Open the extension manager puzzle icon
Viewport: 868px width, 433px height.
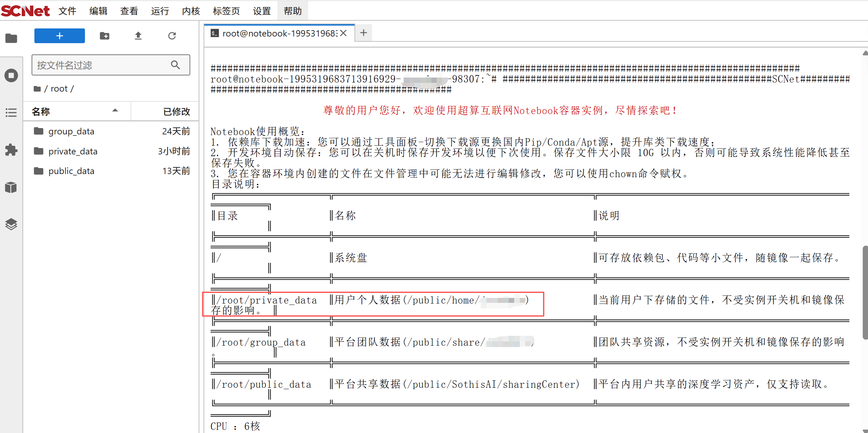pos(11,150)
